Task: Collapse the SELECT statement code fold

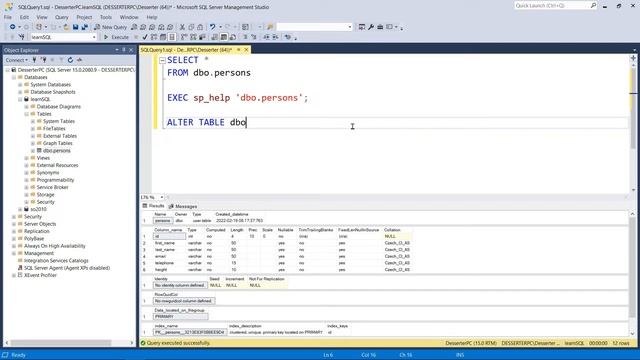Action: point(162,60)
